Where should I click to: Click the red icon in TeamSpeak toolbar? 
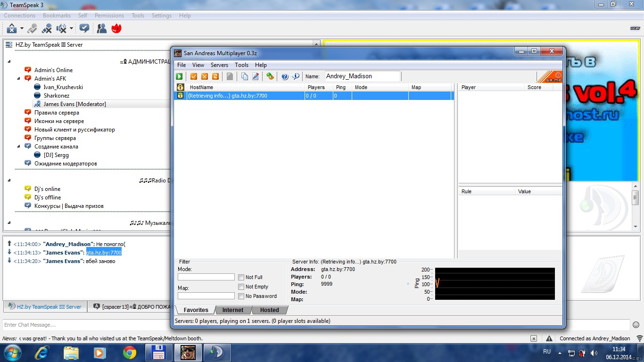116,29
